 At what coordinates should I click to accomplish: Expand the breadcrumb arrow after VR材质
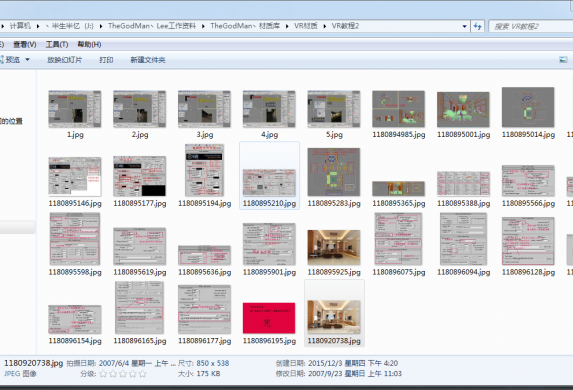324,26
